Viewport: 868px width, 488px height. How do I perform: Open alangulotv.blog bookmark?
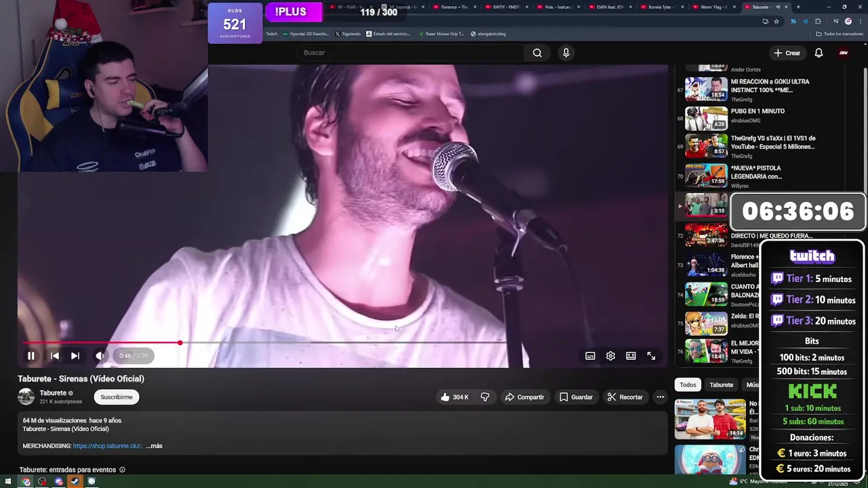(x=488, y=34)
